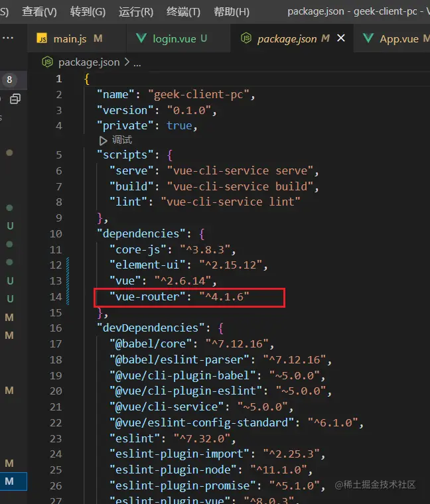Select the highlighted M row in sidebar
The width and height of the screenshot is (430, 504).
[13, 481]
